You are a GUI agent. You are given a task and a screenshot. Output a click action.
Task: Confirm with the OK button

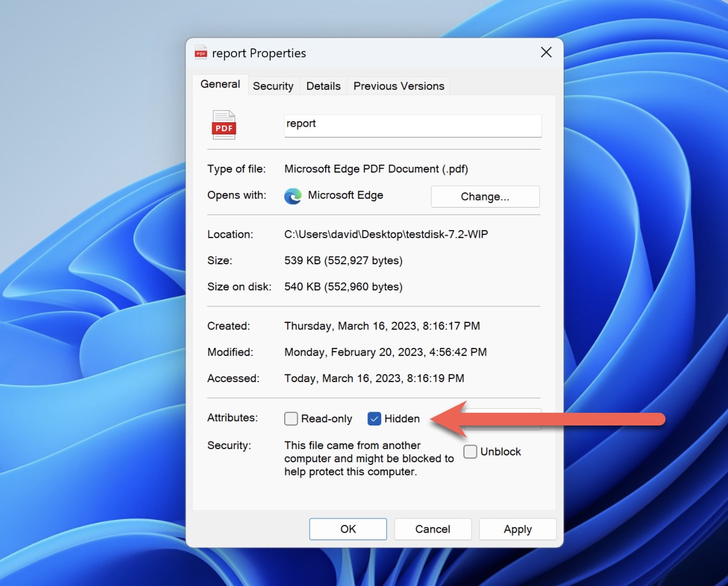[348, 529]
